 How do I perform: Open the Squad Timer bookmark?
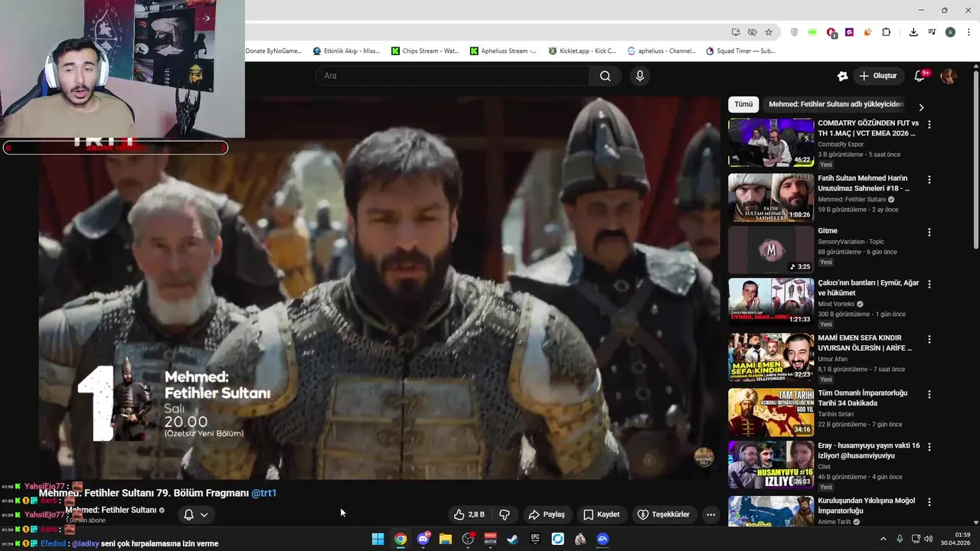coord(740,51)
